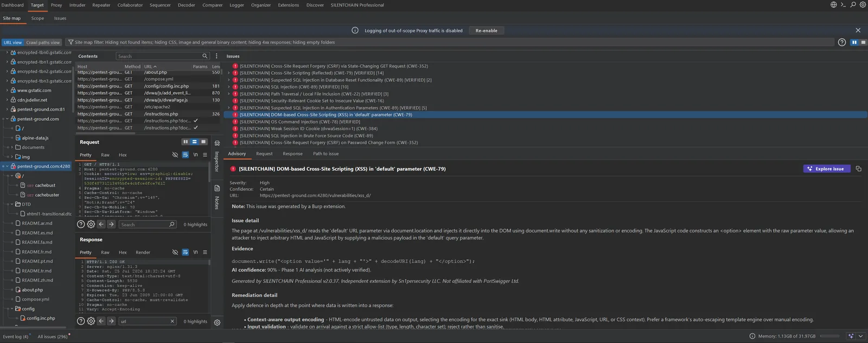This screenshot has height=343, width=868.
Task: Open Contents panel kebab menu
Action: (216, 56)
